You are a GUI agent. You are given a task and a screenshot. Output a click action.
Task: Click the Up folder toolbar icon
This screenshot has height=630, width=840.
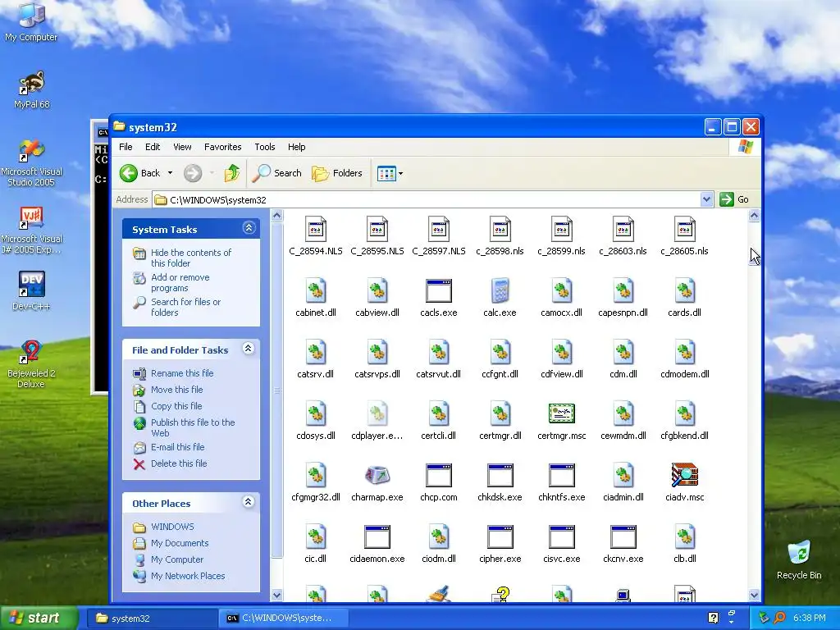click(x=232, y=173)
